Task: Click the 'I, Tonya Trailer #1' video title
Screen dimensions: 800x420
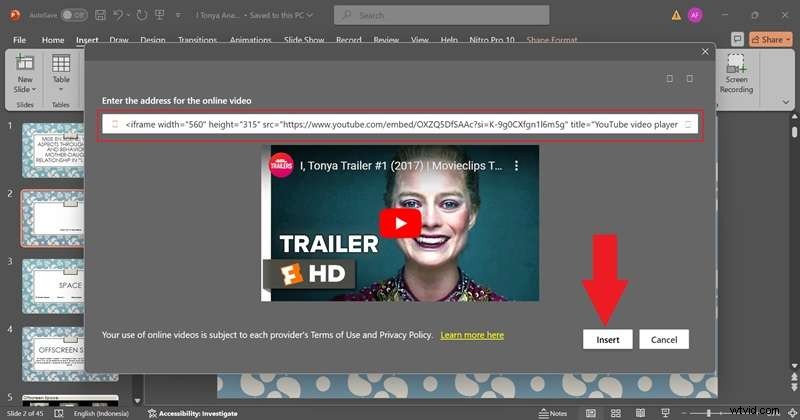Action: 401,166
